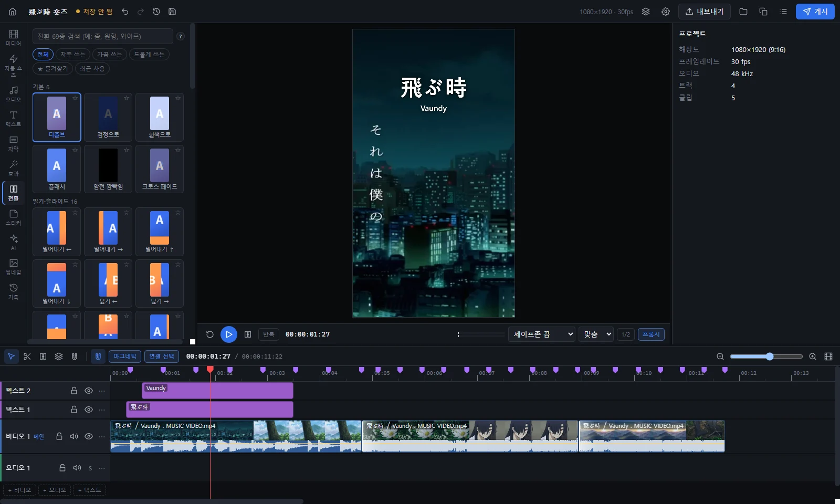Mute the 비디오 1 track
Viewport: 840px width, 504px height.
click(74, 436)
